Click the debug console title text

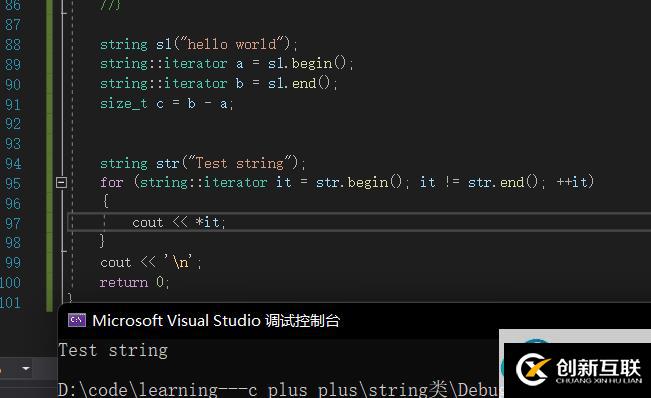pos(216,320)
